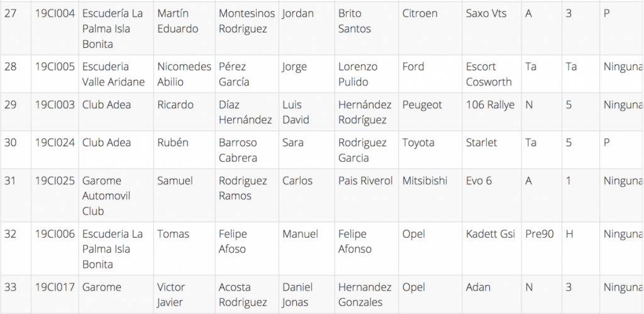Click the Kadett Gsi model cell

tap(490, 234)
